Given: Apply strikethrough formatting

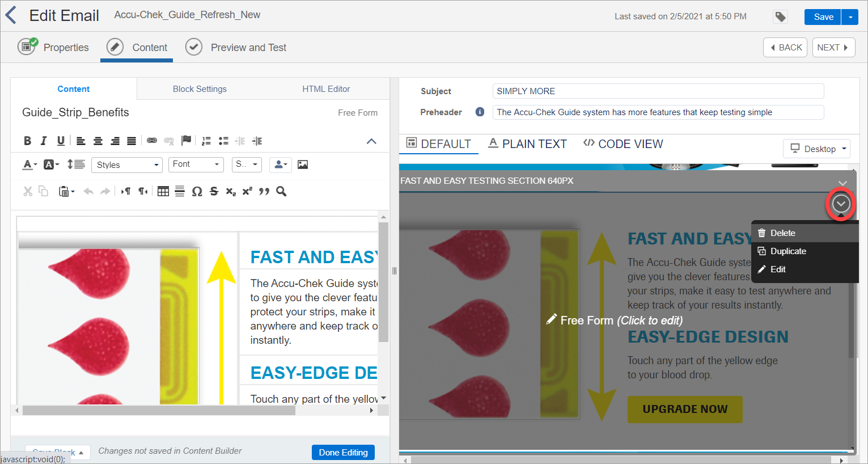Looking at the screenshot, I should click(214, 191).
